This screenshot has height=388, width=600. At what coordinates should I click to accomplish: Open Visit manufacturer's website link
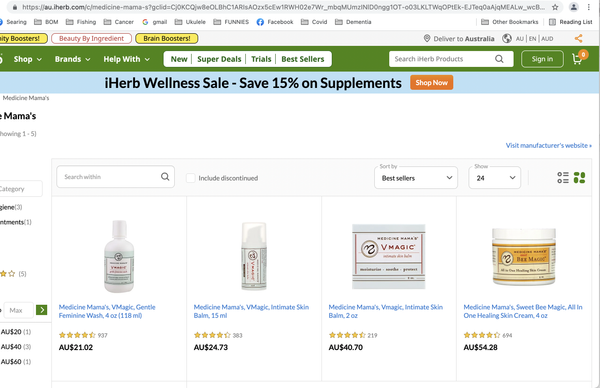tap(549, 145)
